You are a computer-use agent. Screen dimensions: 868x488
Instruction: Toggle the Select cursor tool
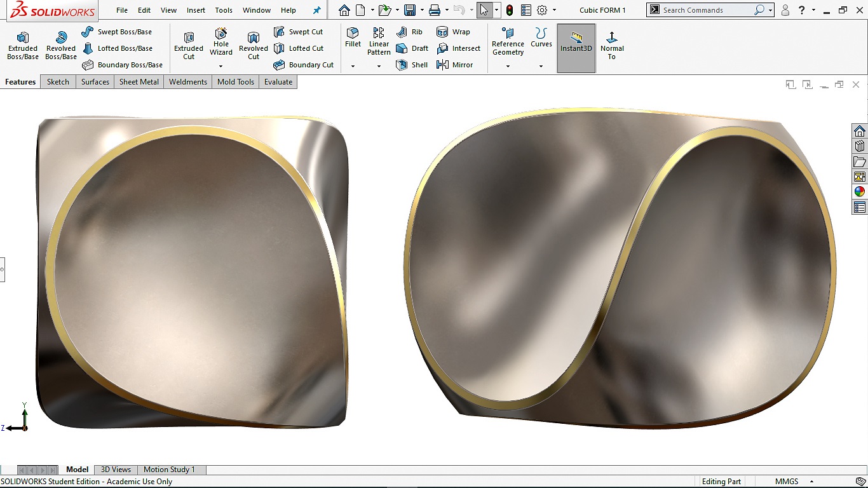point(484,10)
